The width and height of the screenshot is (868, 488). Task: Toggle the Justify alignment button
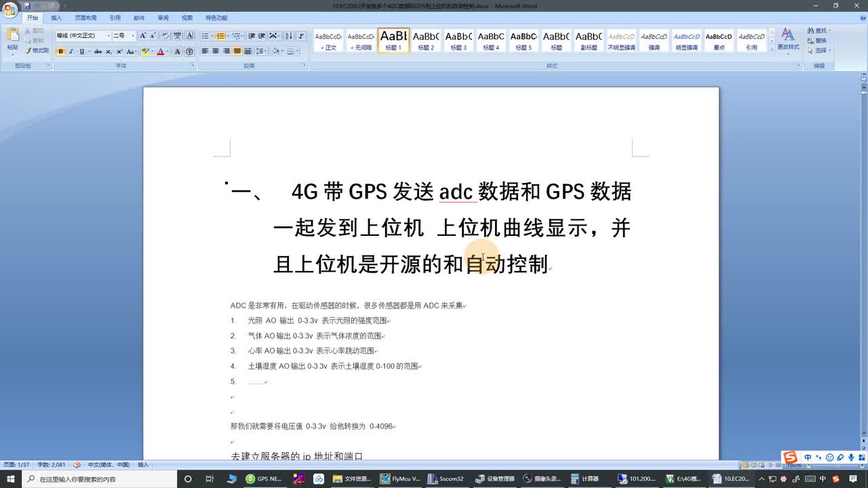237,52
